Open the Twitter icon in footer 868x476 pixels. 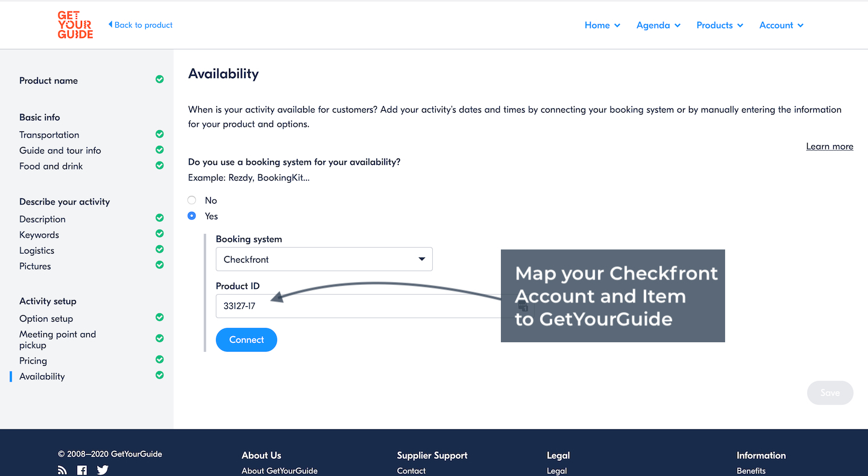pos(102,470)
